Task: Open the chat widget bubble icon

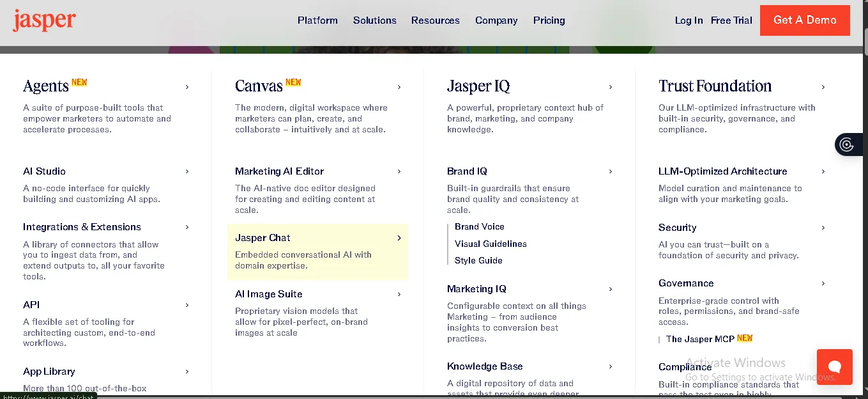Action: pos(834,367)
